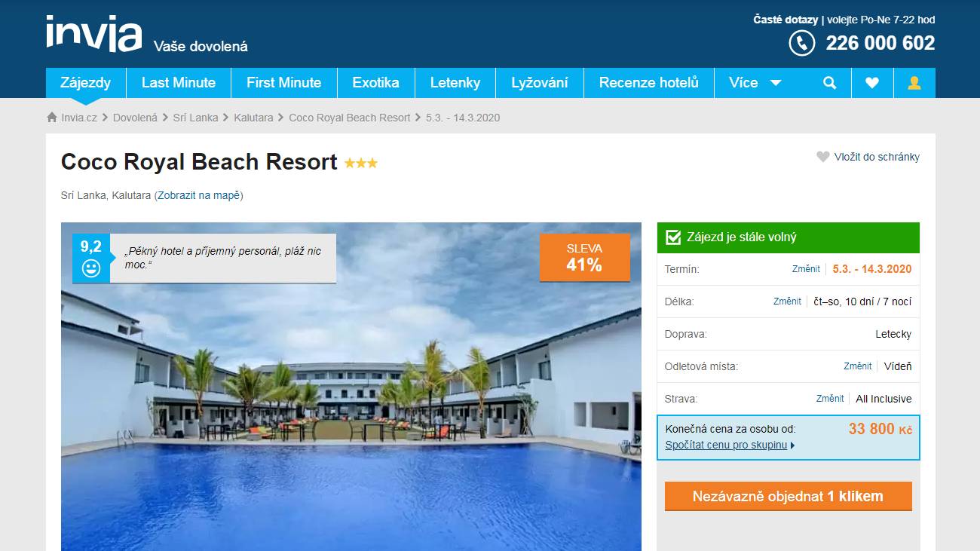This screenshot has width=980, height=551.
Task: Expand the Více dropdown menu
Action: 755,83
